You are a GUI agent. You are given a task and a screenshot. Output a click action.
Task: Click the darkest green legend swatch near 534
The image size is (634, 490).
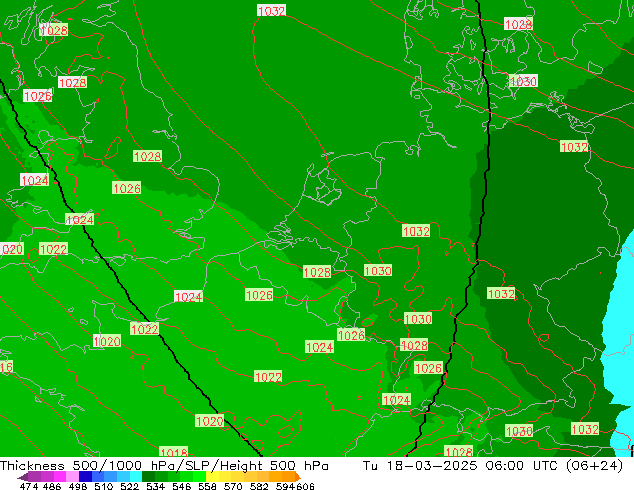point(148,476)
